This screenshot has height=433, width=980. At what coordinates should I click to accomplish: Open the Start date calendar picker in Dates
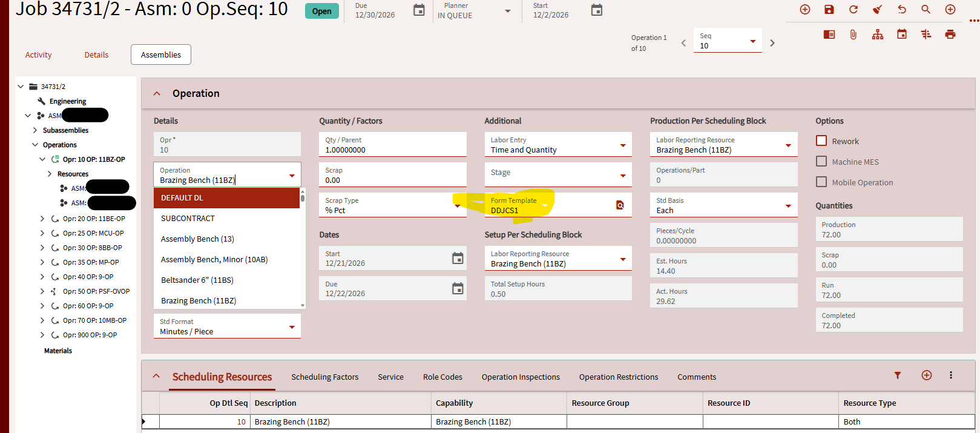tap(458, 259)
